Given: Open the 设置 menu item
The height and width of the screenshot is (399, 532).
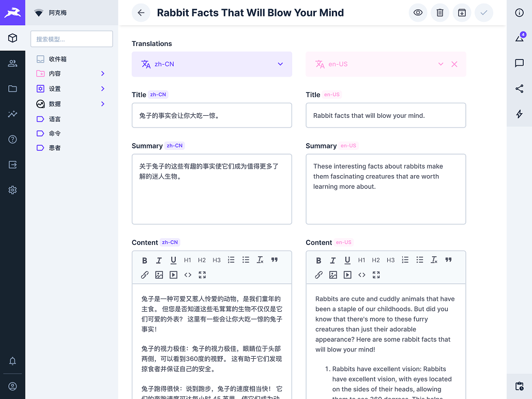Looking at the screenshot, I should click(x=55, y=89).
